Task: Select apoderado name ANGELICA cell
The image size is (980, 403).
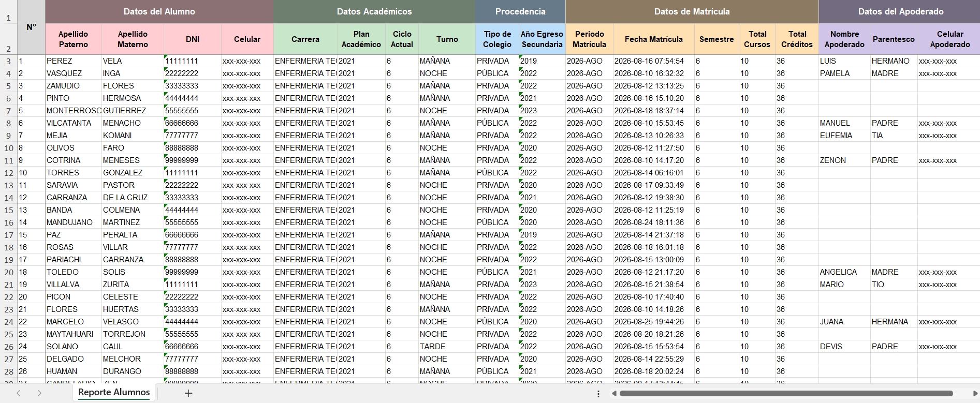Action: click(844, 272)
